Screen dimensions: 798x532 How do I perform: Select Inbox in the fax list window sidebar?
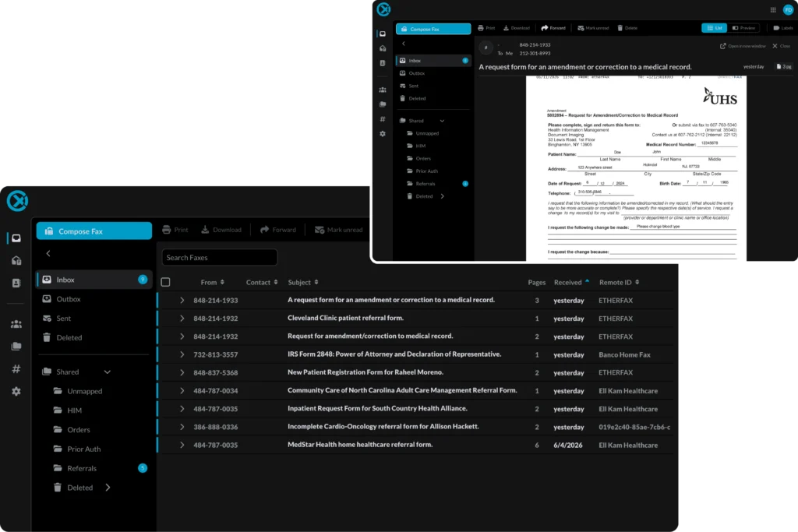pyautogui.click(x=94, y=280)
